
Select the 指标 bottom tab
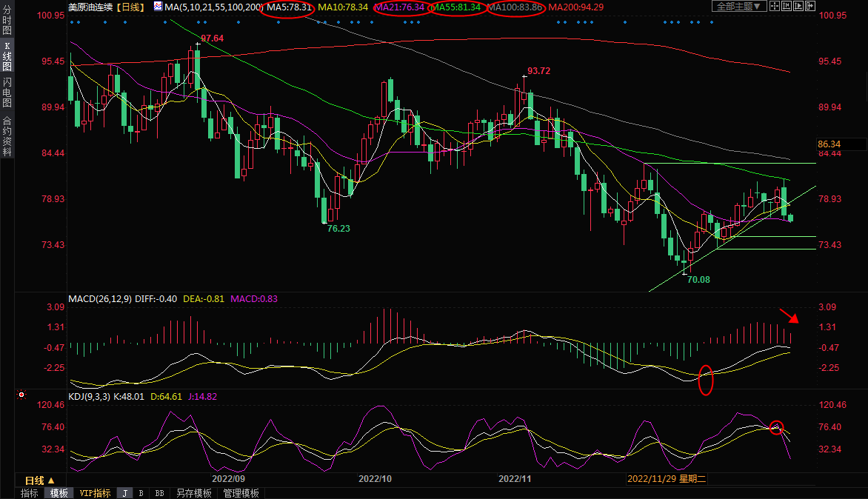pyautogui.click(x=30, y=493)
